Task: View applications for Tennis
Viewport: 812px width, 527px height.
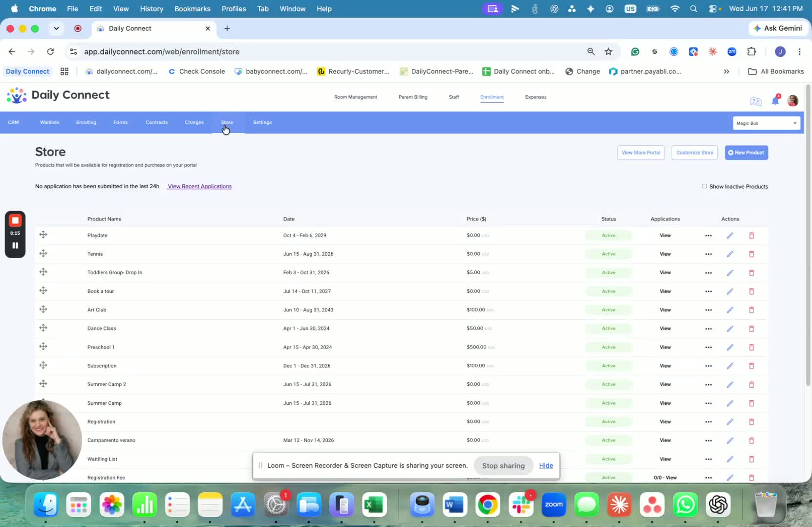Action: pos(665,254)
